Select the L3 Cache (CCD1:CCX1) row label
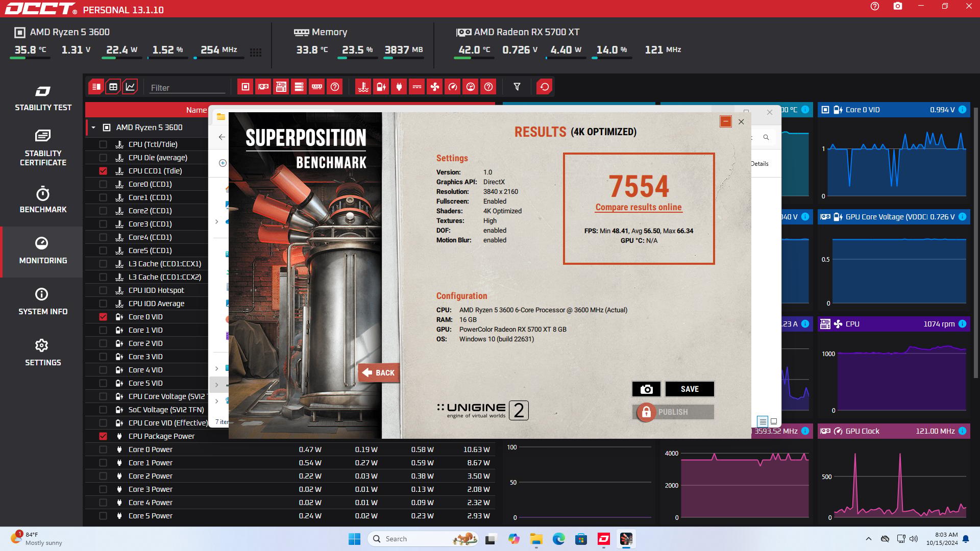Image resolution: width=980 pixels, height=551 pixels. coord(165,264)
